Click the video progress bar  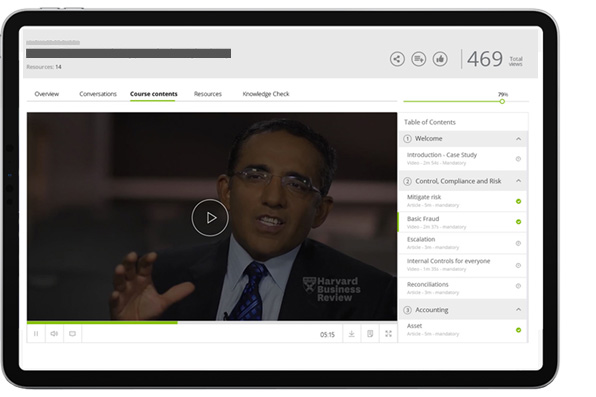(x=212, y=322)
